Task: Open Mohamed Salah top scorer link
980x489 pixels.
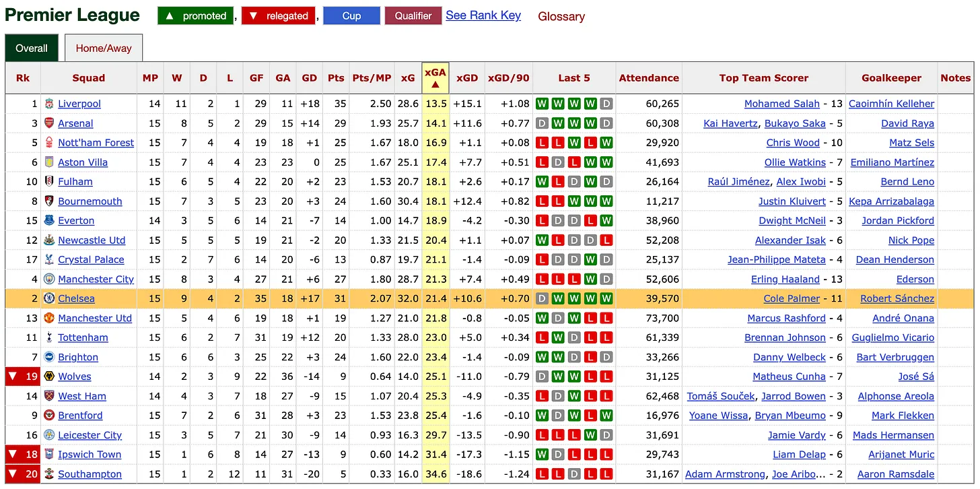Action: [x=782, y=104]
